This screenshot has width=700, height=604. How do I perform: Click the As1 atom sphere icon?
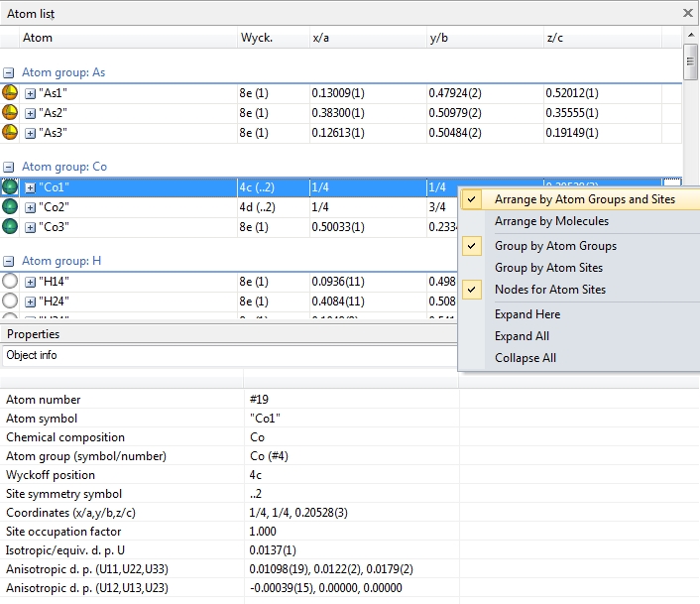click(x=10, y=93)
